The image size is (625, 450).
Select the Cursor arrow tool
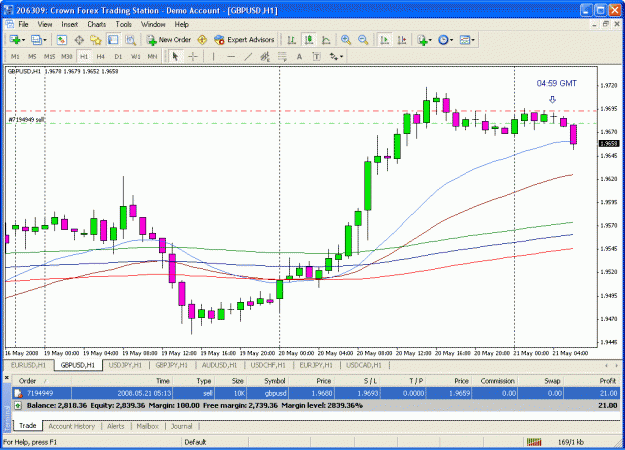175,57
